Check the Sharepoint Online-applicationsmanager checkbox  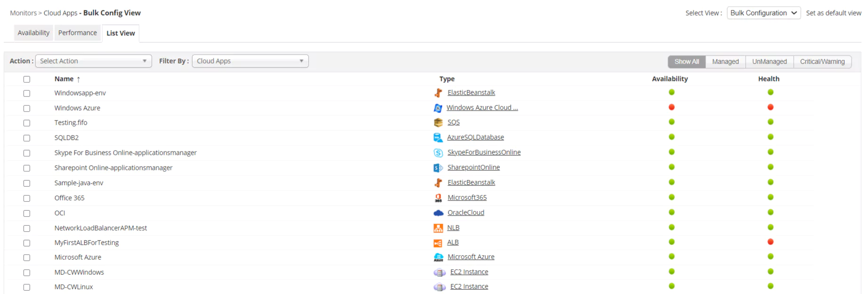tap(27, 168)
